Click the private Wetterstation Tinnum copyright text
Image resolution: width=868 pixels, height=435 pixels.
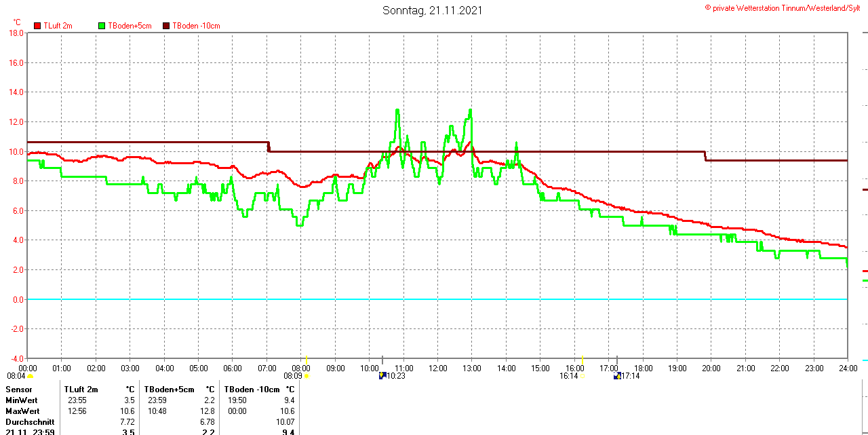click(x=785, y=7)
